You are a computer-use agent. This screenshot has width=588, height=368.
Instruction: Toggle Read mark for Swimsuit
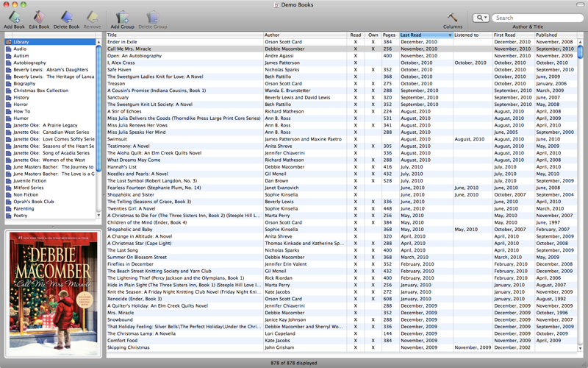tap(356, 139)
